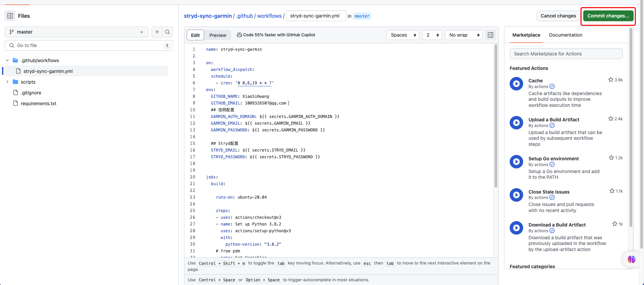Viewport: 644px width, 285px height.
Task: Open the Cache action title
Action: point(535,81)
